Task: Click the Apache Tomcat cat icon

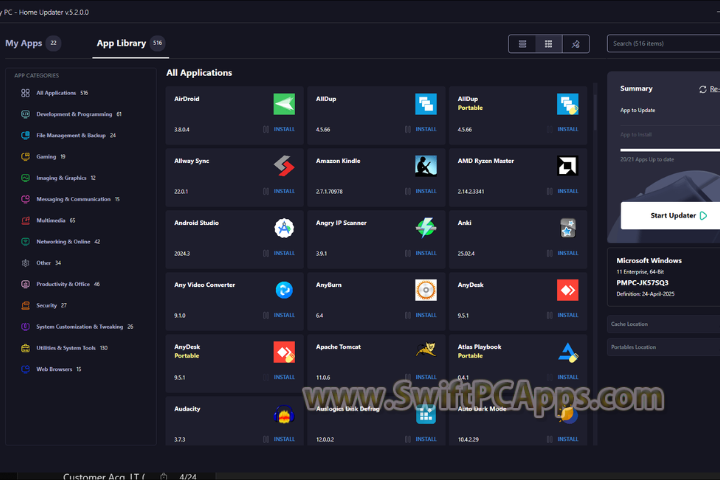Action: [x=426, y=350]
